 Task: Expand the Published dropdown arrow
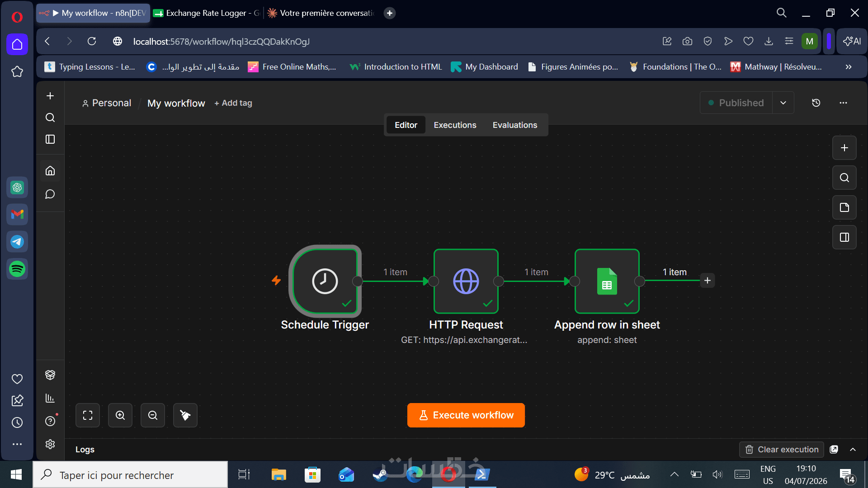tap(783, 103)
